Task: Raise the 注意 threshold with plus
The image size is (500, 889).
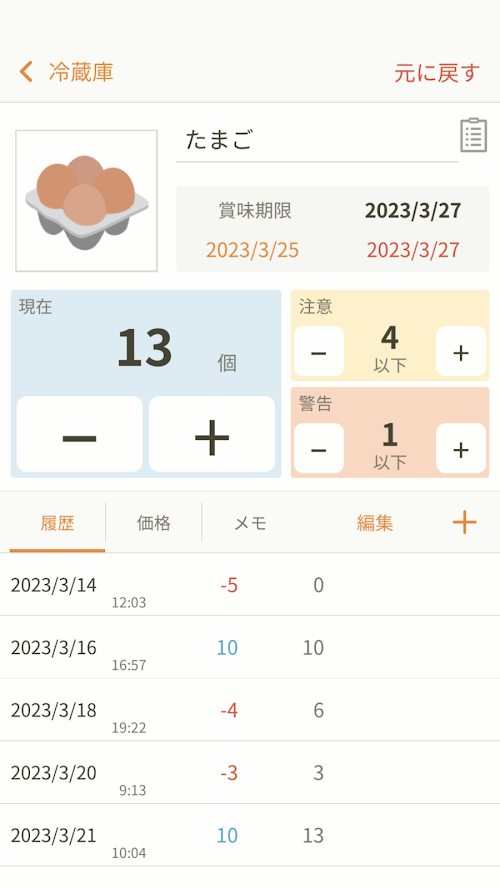Action: point(461,352)
